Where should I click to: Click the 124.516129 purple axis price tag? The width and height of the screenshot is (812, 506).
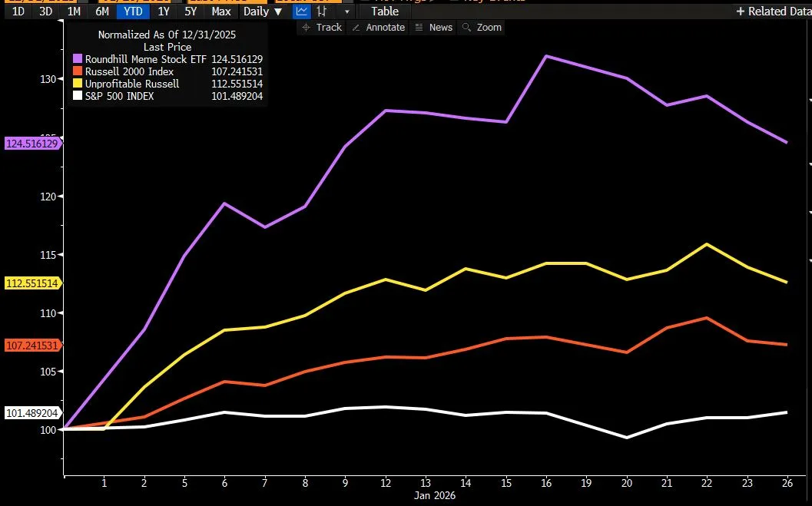(x=32, y=144)
